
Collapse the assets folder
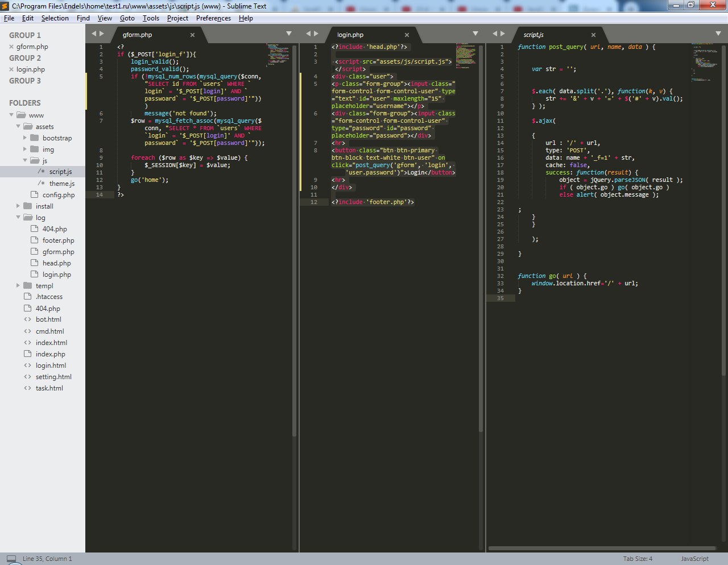tap(18, 126)
